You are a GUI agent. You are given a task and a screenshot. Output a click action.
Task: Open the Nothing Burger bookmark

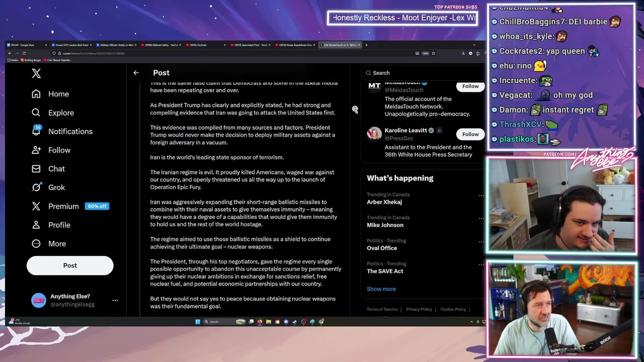pyautogui.click(x=31, y=60)
